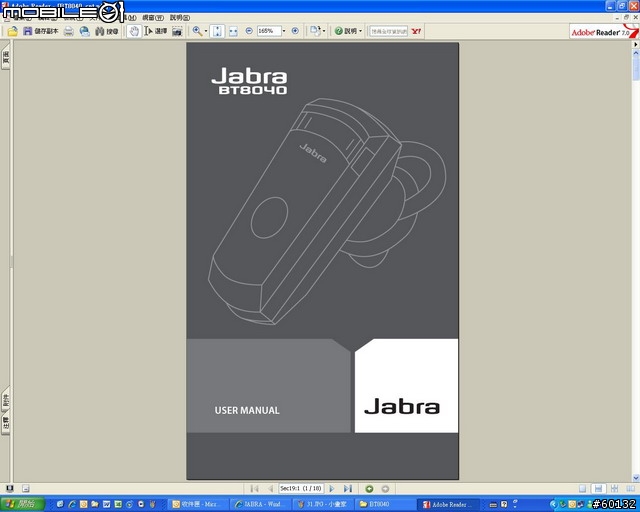Click the vertical scrollbar up arrow
This screenshot has width=640, height=512.
coord(636,53)
